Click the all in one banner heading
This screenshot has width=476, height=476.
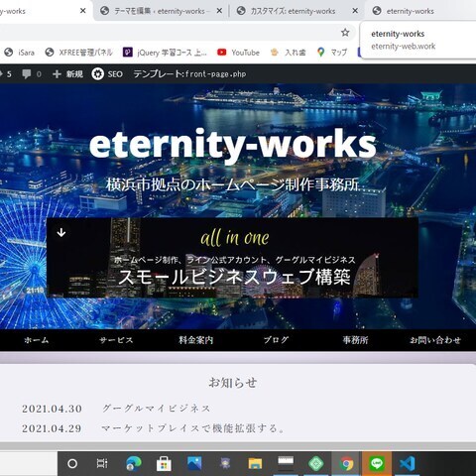235,238
